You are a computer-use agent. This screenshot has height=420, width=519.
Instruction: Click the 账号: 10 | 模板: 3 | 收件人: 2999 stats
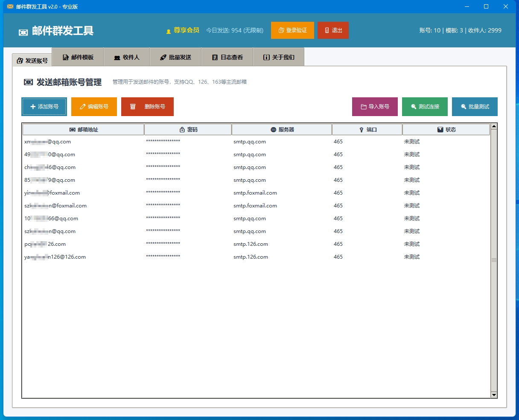point(460,30)
